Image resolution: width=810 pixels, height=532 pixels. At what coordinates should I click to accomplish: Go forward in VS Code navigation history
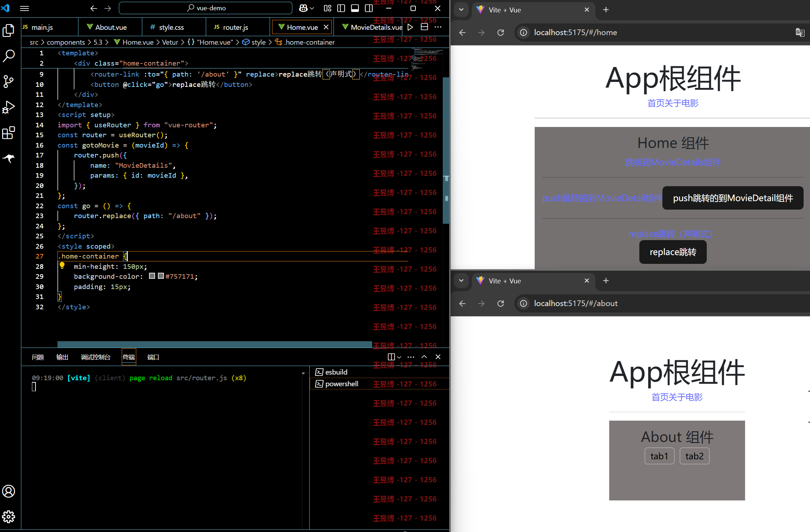[x=108, y=8]
